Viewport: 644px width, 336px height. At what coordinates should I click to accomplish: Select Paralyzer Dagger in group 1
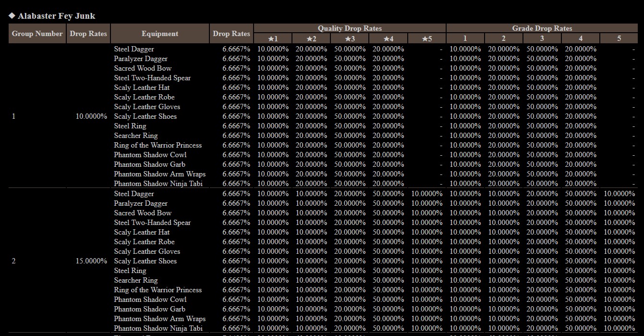pyautogui.click(x=141, y=59)
